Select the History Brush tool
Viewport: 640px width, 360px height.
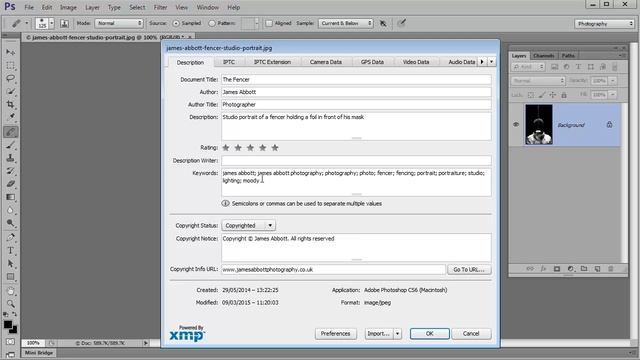point(11,171)
